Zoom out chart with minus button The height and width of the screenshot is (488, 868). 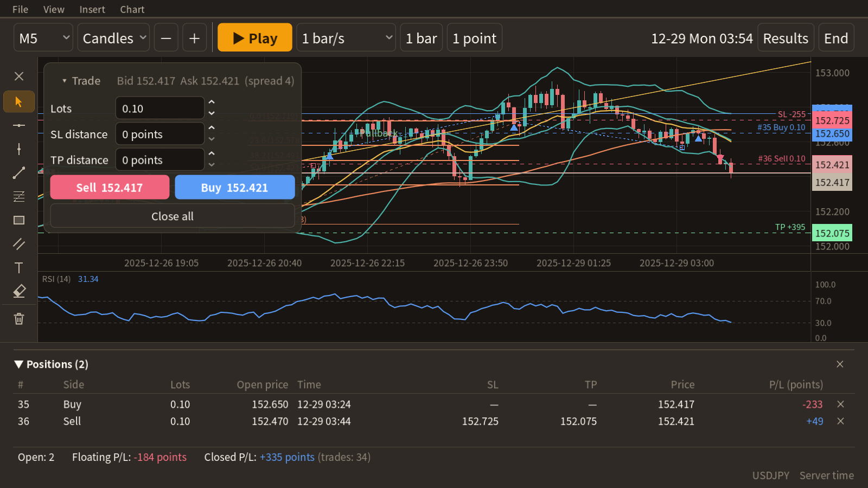[166, 38]
